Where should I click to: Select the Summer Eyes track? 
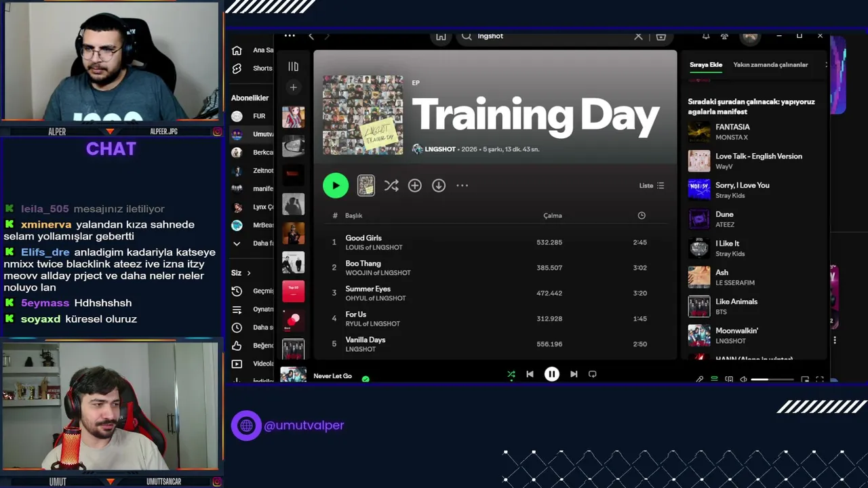pos(495,293)
